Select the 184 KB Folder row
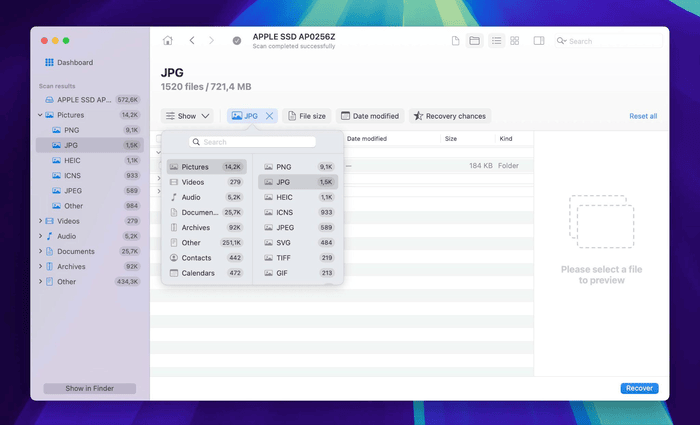 [x=342, y=166]
